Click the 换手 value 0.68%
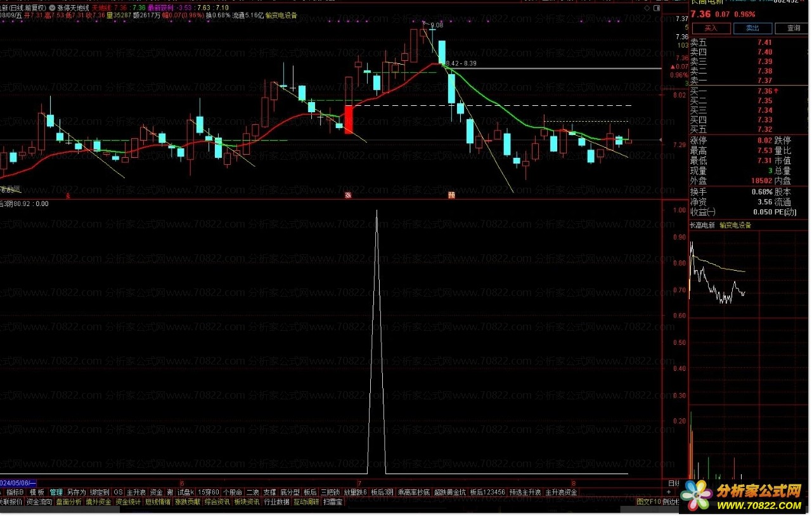 tap(762, 192)
